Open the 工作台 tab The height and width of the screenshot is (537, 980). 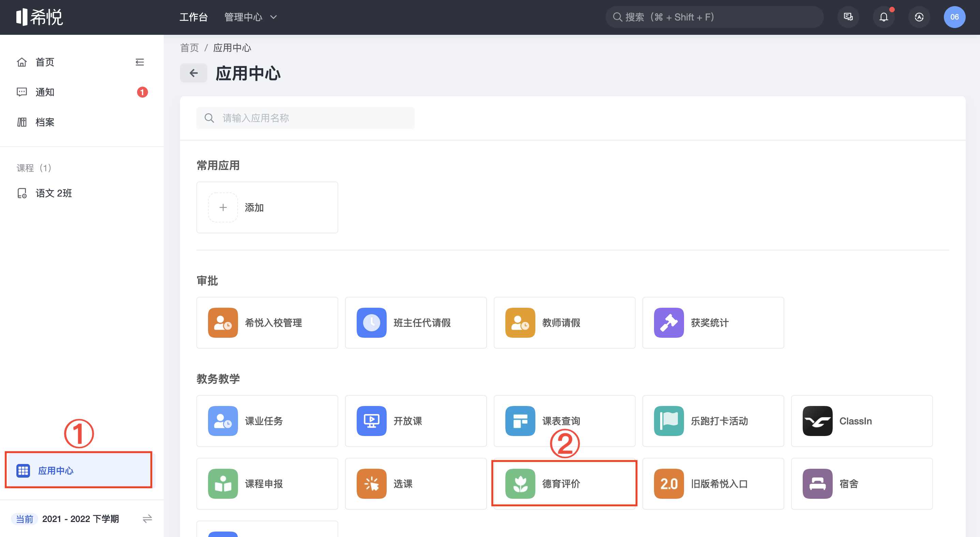coord(193,17)
